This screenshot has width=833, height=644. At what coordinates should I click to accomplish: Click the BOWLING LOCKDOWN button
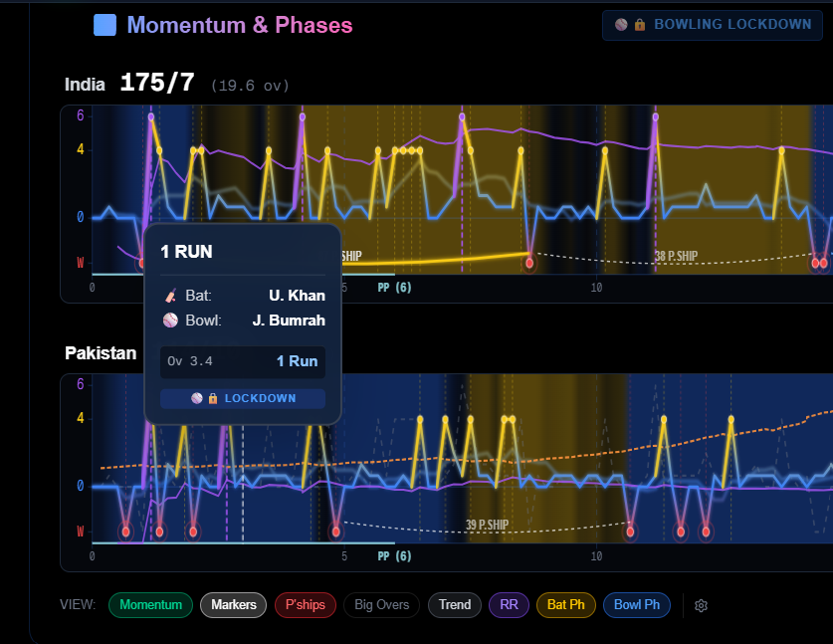(x=712, y=25)
